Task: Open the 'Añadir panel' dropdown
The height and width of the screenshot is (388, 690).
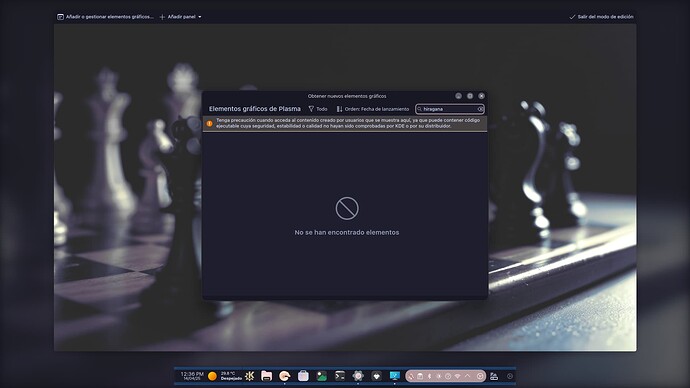Action: pos(180,17)
